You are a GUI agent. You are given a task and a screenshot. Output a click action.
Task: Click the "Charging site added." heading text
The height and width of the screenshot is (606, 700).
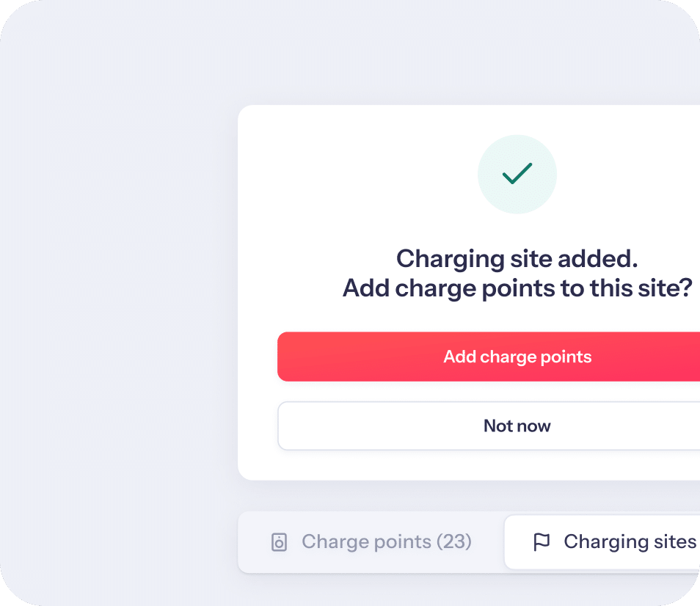tap(517, 259)
